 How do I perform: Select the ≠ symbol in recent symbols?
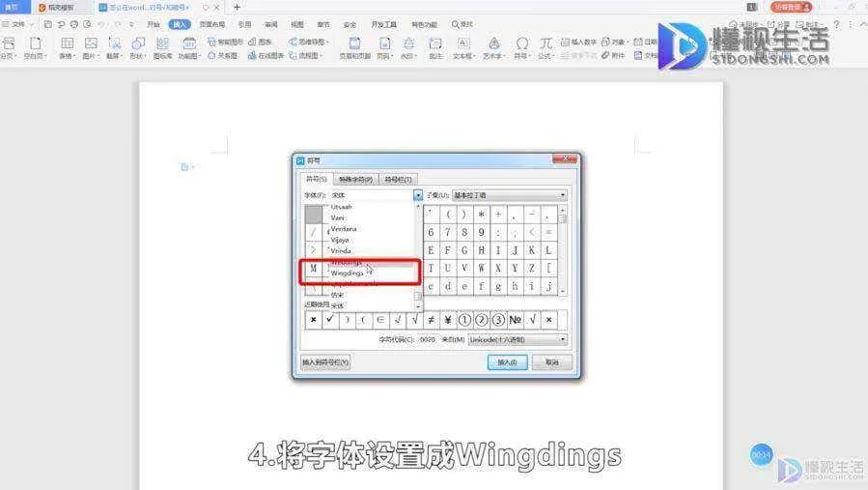coord(432,320)
